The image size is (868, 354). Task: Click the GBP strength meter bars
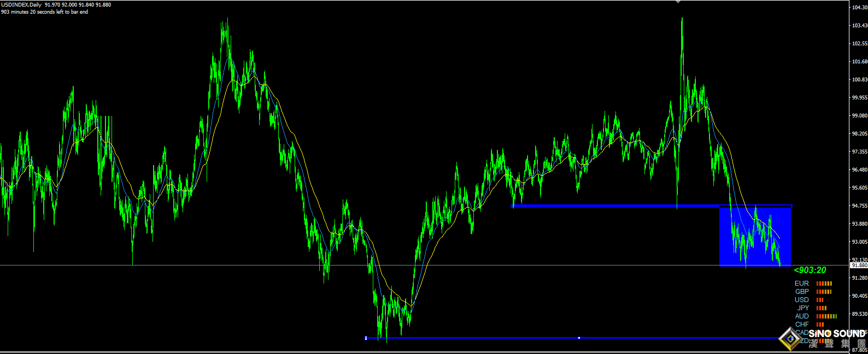click(x=824, y=292)
